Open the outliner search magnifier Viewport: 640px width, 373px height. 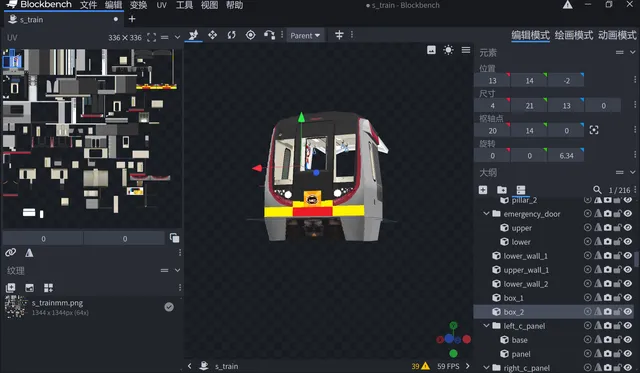597,190
